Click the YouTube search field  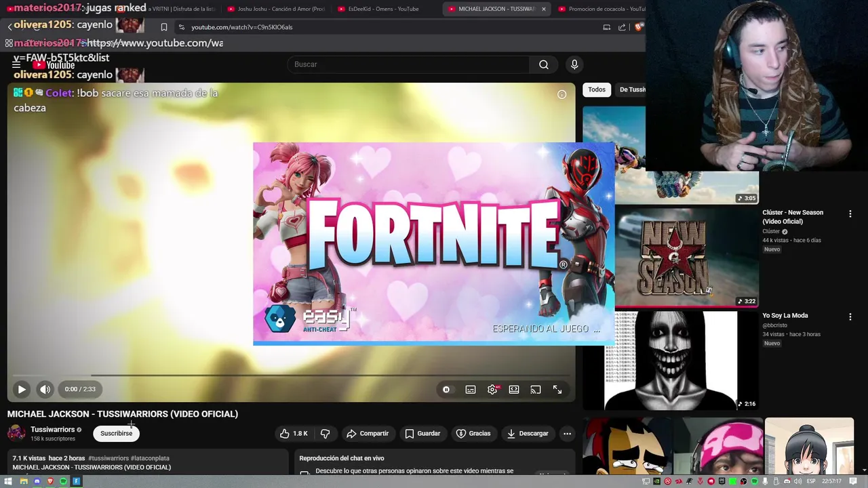pos(408,64)
